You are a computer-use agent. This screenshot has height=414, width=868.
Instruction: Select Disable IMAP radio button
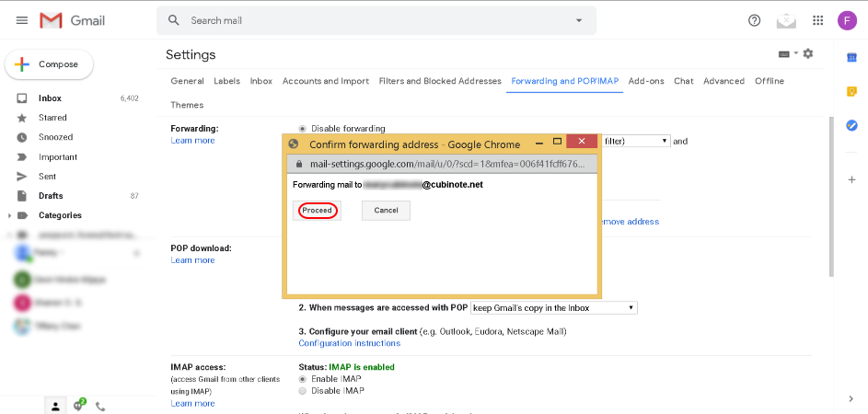(302, 391)
